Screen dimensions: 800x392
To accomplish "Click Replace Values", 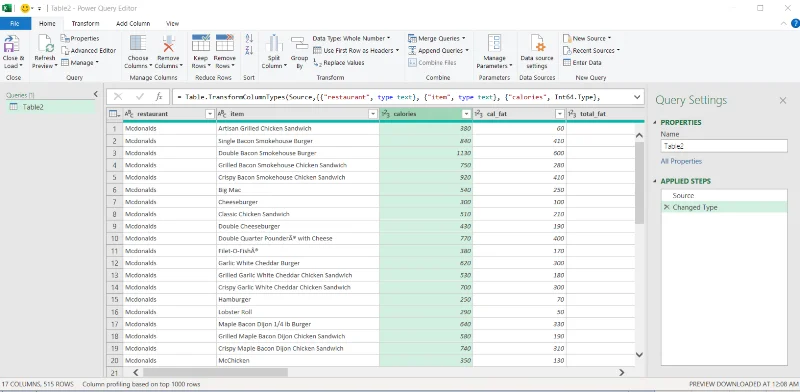I will click(339, 62).
